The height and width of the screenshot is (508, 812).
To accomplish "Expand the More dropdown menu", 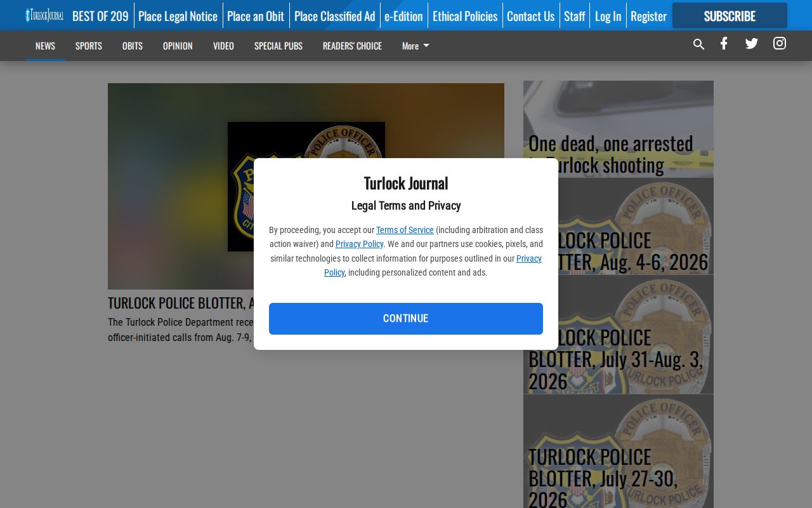I will point(416,46).
